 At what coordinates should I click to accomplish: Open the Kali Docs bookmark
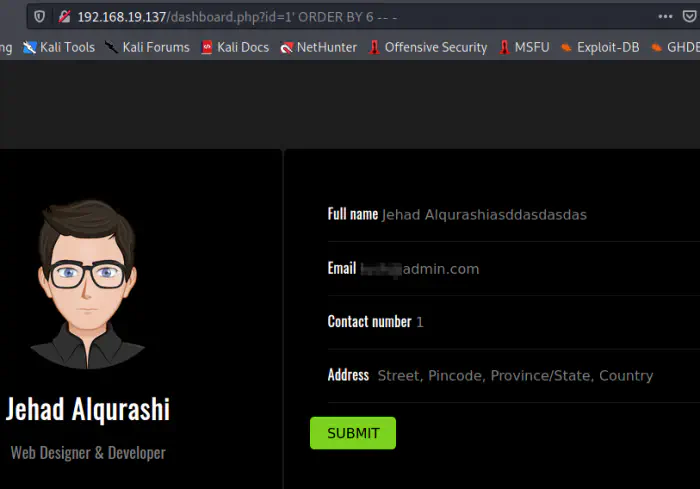(234, 47)
